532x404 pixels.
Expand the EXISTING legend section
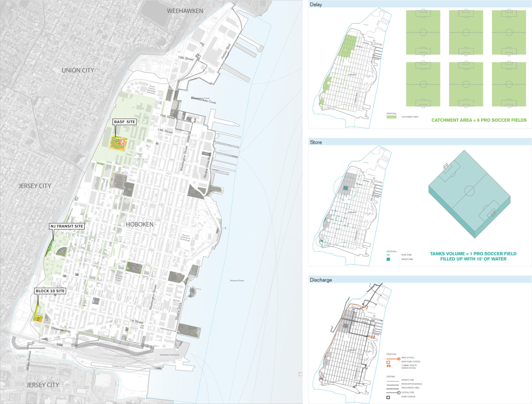pyautogui.click(x=391, y=376)
